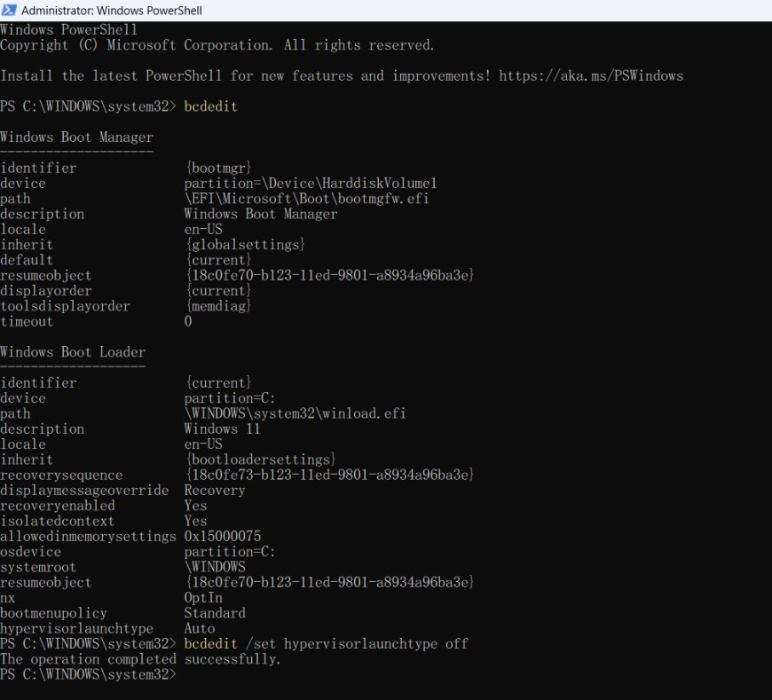The width and height of the screenshot is (772, 700).
Task: Click the timeout value '0'
Action: click(188, 321)
